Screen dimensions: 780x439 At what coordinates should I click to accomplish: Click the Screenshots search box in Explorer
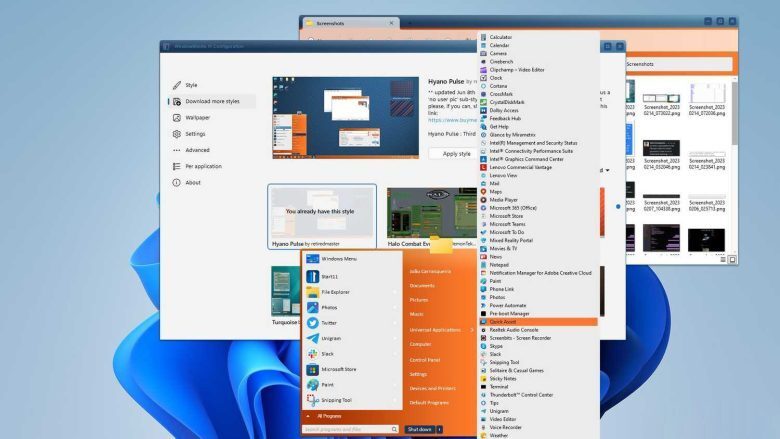[678, 64]
